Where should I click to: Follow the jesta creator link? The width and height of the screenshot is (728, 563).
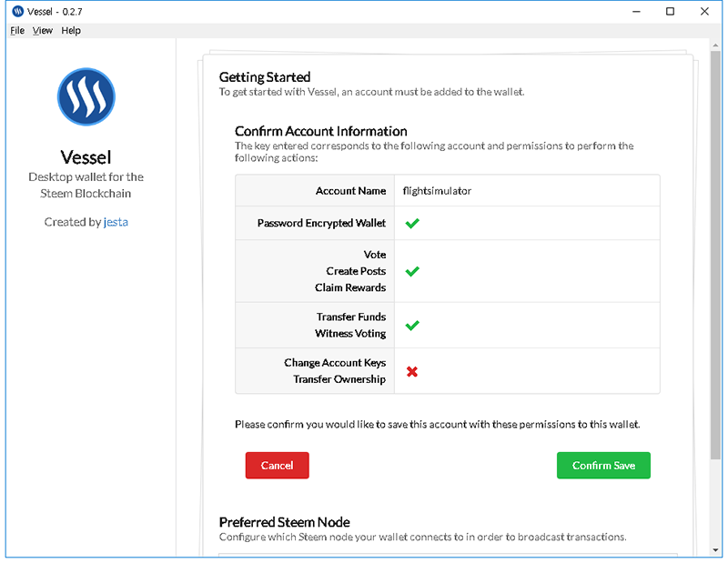[116, 222]
